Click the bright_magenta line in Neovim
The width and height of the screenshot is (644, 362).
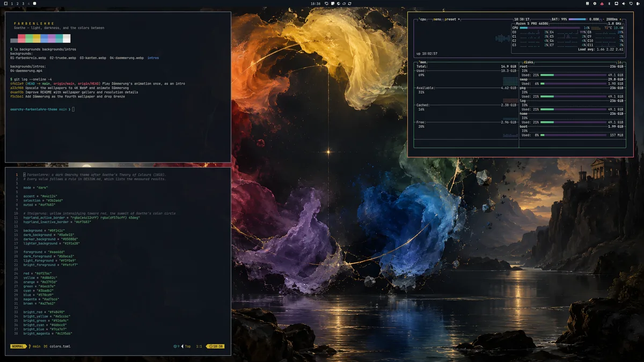(49, 334)
